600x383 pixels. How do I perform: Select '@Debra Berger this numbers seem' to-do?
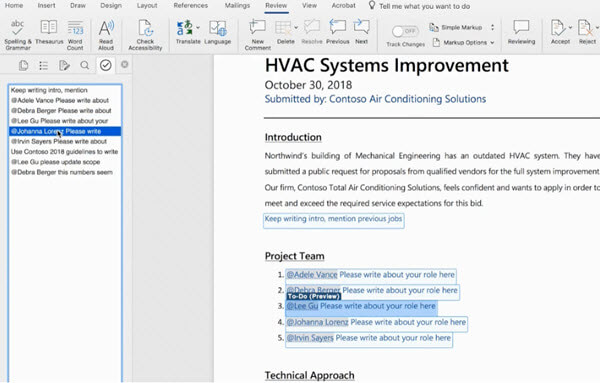[65, 172]
